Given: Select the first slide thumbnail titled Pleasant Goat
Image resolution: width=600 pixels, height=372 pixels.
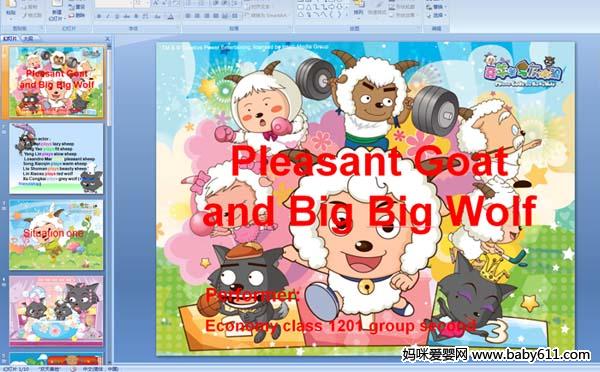Looking at the screenshot, I should pyautogui.click(x=56, y=82).
